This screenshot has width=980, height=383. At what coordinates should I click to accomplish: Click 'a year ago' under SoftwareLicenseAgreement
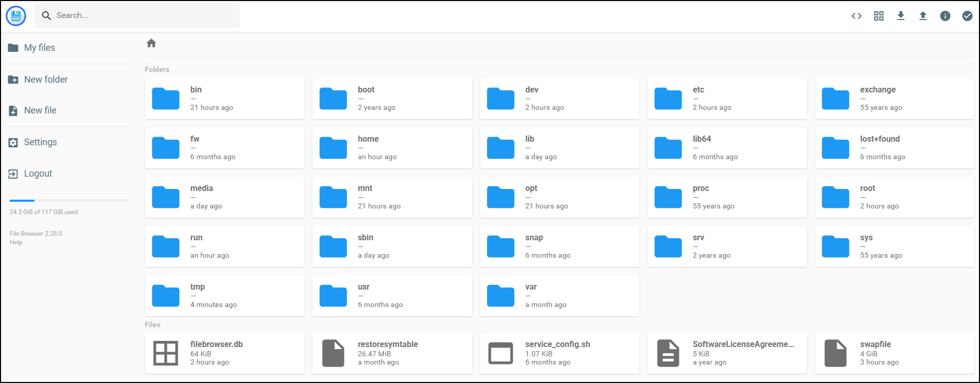click(x=710, y=362)
